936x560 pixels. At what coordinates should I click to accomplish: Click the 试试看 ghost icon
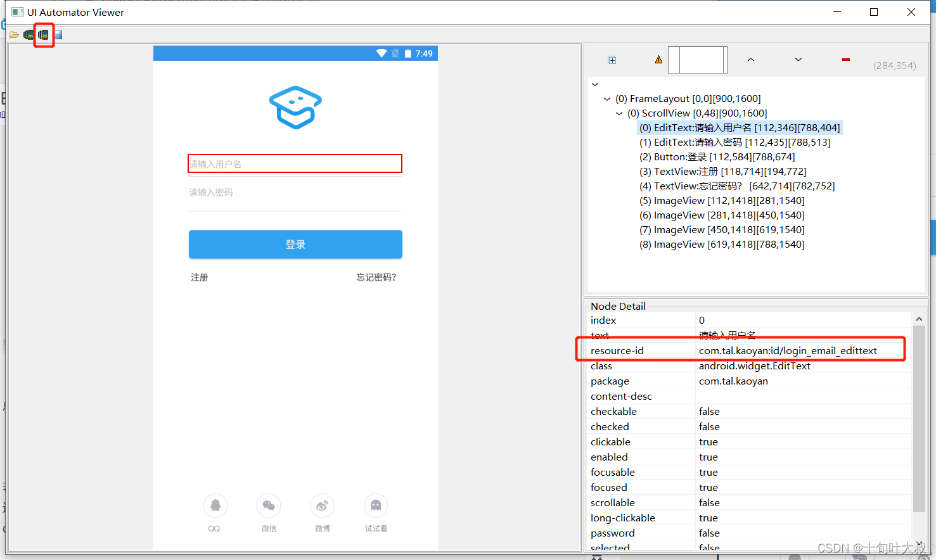(x=376, y=506)
